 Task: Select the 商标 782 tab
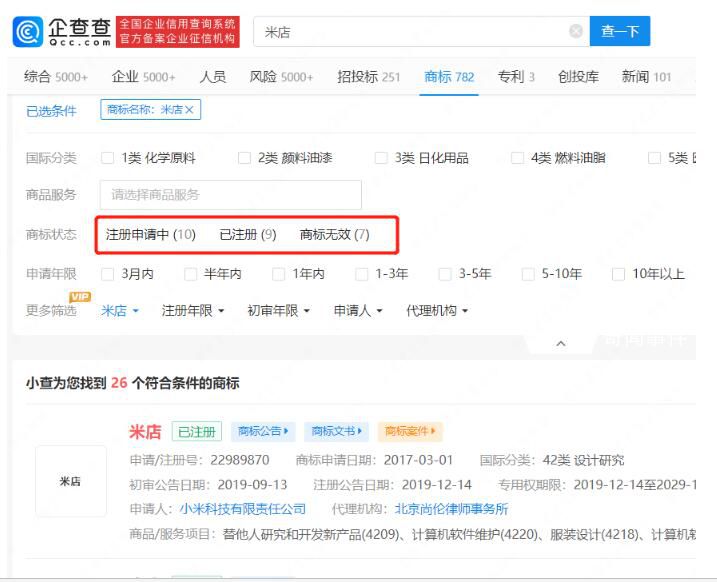click(x=449, y=76)
